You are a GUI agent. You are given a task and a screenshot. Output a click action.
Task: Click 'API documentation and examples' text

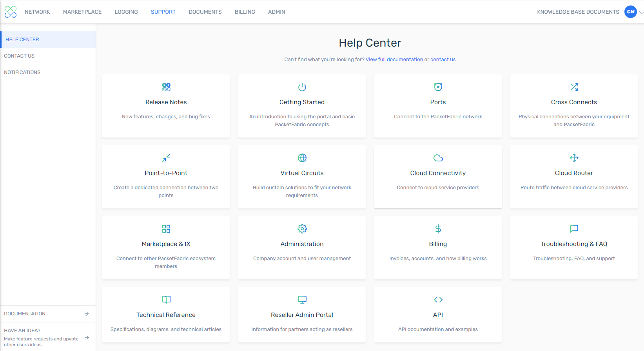coord(438,329)
